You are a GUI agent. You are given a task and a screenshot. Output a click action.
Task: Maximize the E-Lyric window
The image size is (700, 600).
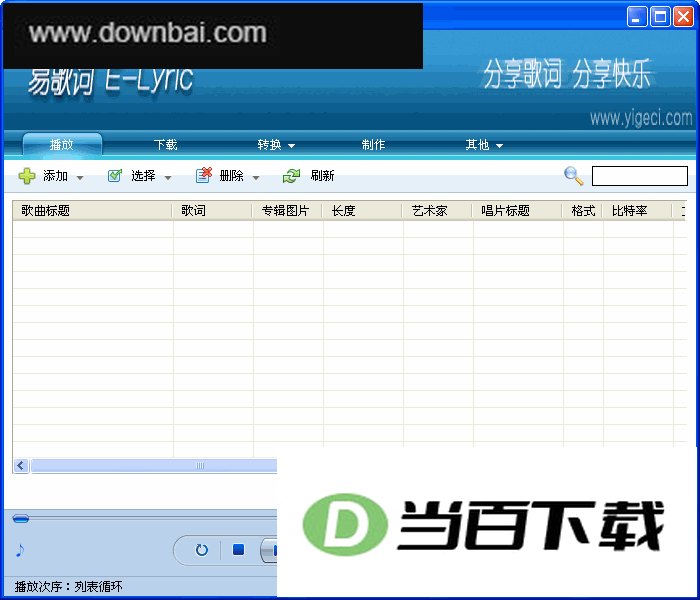click(660, 17)
